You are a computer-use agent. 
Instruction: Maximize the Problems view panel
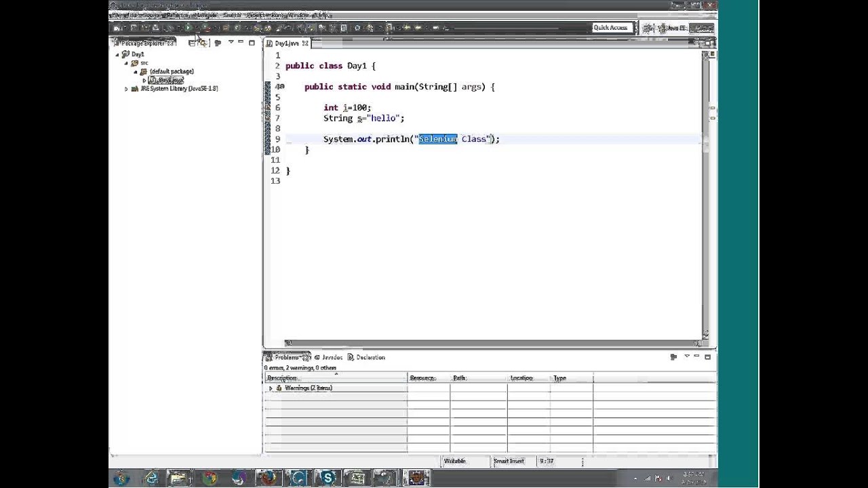(x=707, y=357)
